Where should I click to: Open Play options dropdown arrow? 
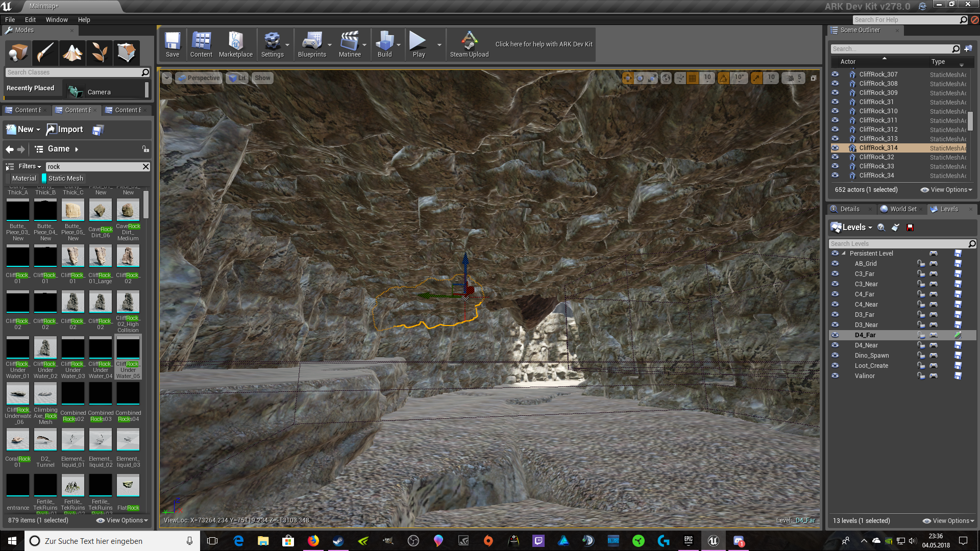pyautogui.click(x=439, y=45)
